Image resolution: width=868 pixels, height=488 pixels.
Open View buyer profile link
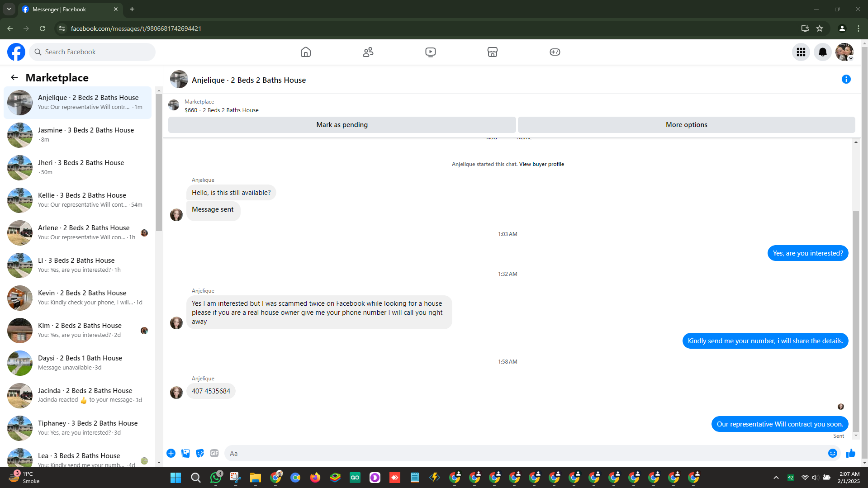tap(541, 164)
